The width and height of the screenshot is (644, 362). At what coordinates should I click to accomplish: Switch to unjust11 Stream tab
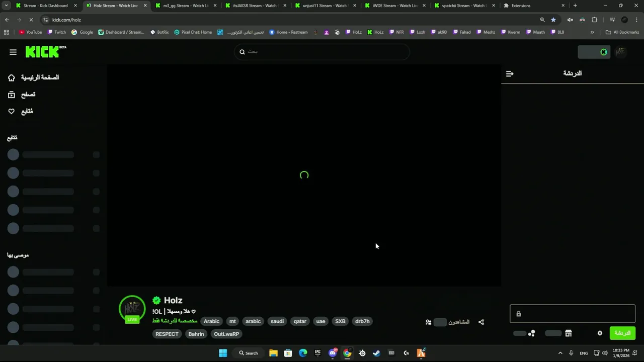[x=325, y=6]
